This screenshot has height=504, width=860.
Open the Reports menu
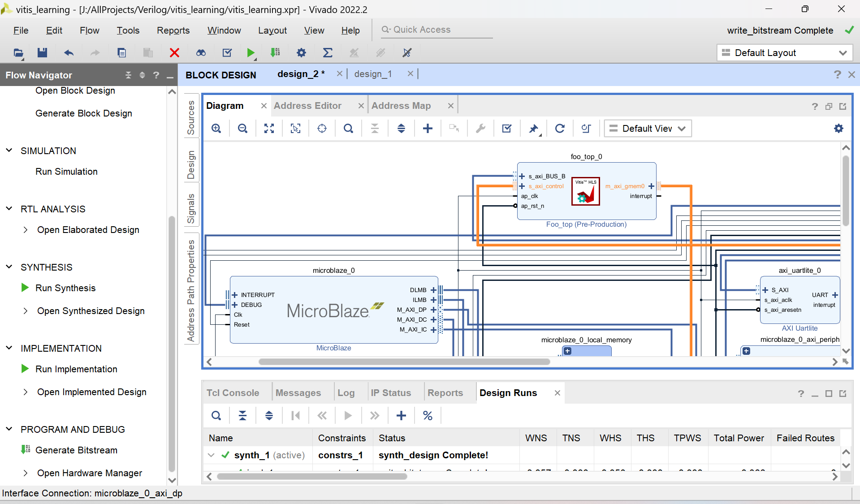point(173,30)
